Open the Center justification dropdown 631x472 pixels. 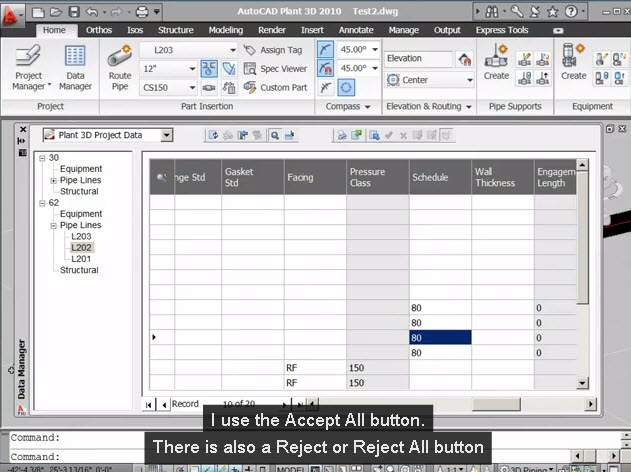click(470, 80)
